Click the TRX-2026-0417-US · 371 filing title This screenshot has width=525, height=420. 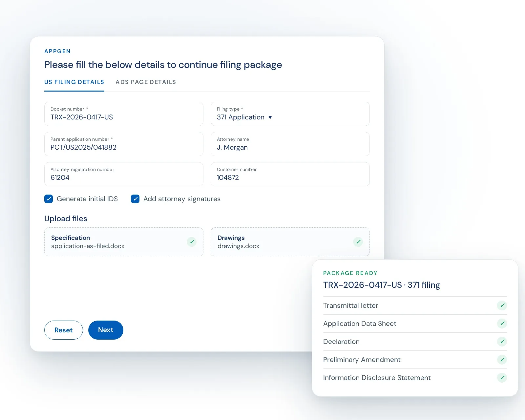point(382,285)
